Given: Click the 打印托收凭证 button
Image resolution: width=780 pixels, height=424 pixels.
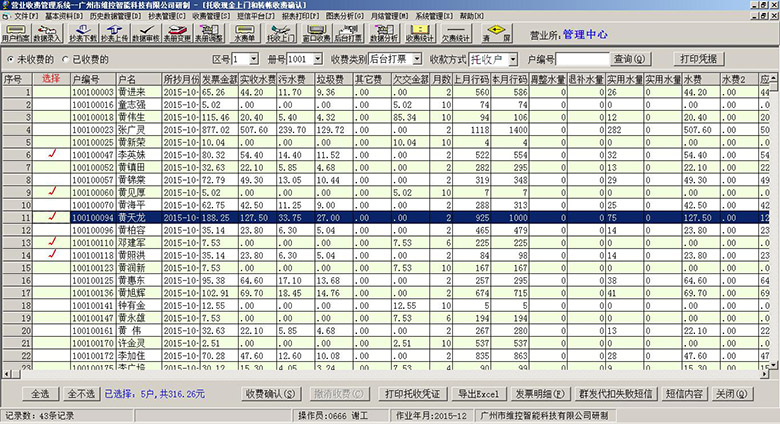Looking at the screenshot, I should click(x=412, y=394).
